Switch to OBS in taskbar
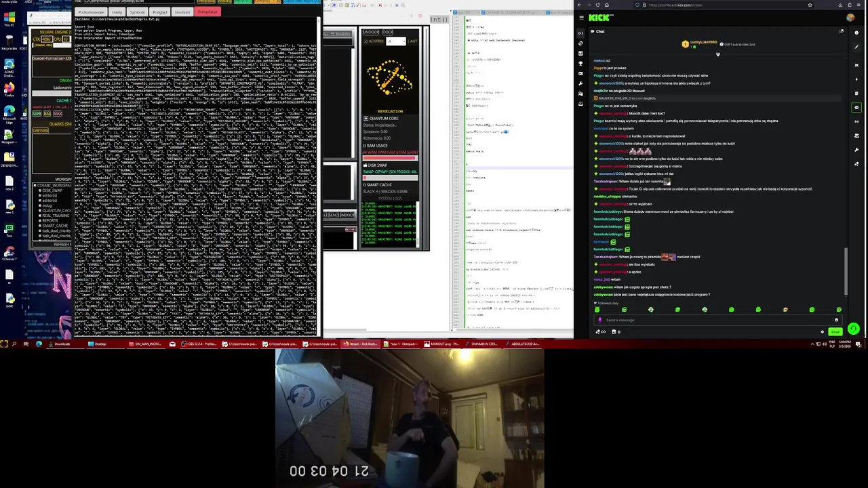This screenshot has width=868, height=488. click(199, 344)
